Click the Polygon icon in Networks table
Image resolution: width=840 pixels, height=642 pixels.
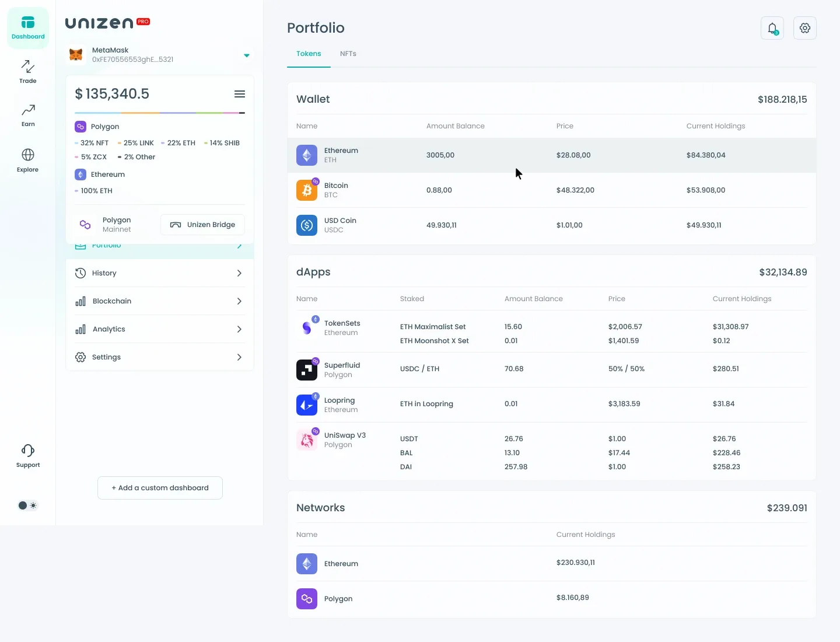[307, 599]
